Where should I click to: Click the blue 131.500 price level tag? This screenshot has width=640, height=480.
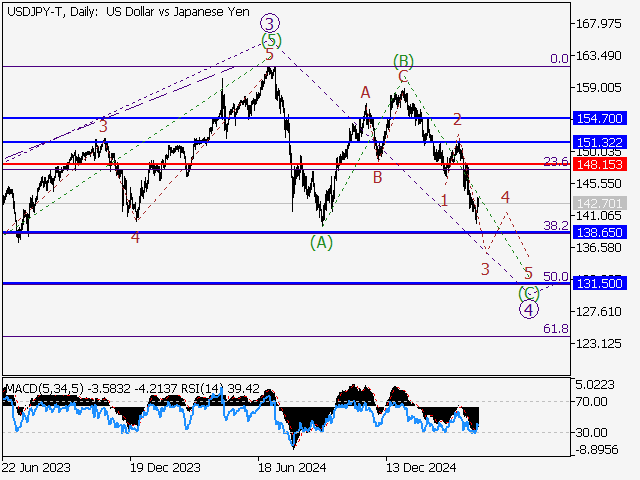tap(601, 284)
